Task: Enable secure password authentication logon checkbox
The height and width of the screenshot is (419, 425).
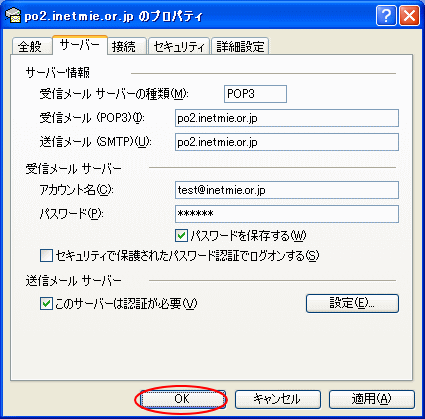Action: click(46, 256)
